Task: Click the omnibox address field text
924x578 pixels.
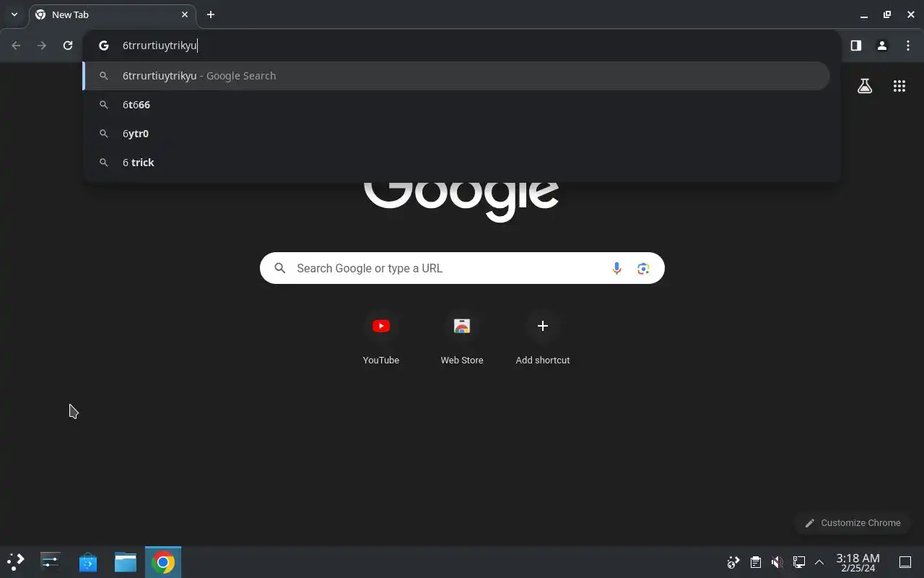Action: click(x=160, y=46)
